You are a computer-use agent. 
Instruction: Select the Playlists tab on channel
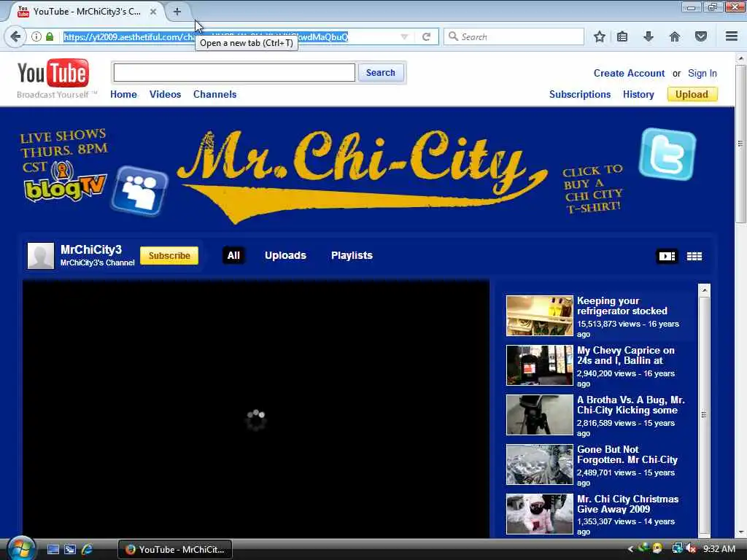pyautogui.click(x=352, y=255)
